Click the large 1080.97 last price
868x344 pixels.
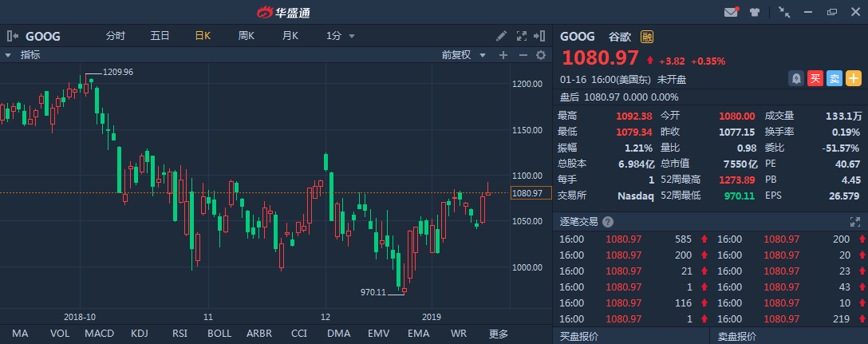[x=599, y=58]
